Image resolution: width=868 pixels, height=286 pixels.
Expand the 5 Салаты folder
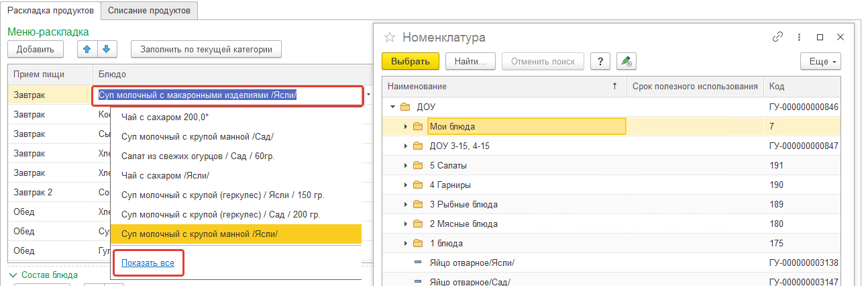pyautogui.click(x=405, y=165)
